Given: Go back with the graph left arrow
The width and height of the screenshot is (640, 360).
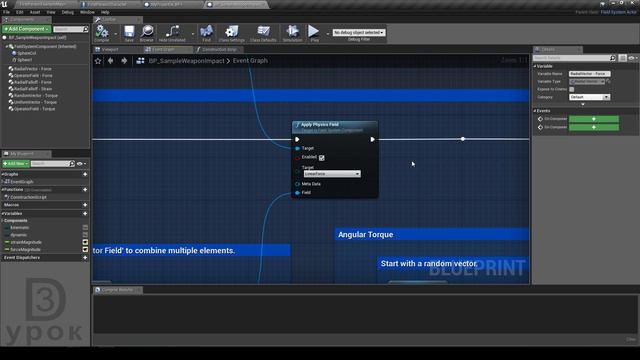Looking at the screenshot, I should pos(111,61).
